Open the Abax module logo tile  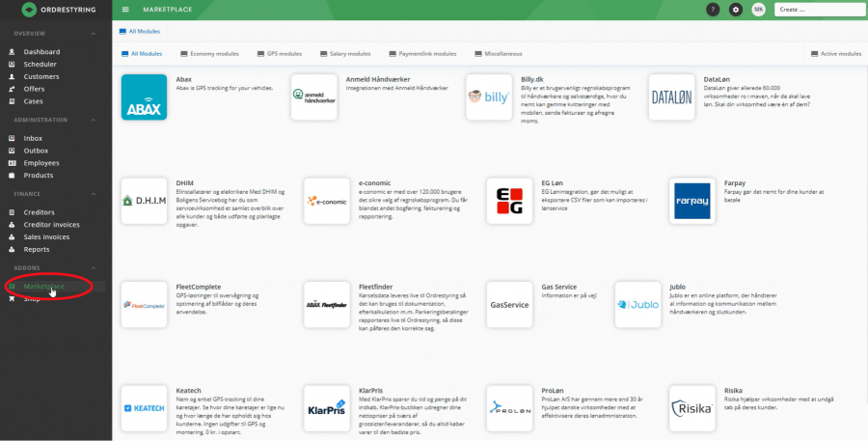click(144, 96)
